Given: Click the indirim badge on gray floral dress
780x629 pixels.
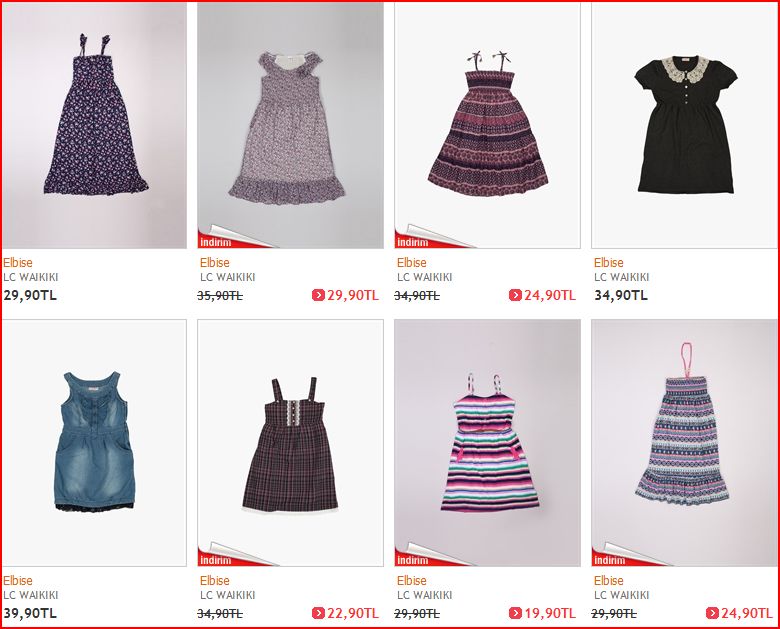Looking at the screenshot, I should pyautogui.click(x=215, y=242).
